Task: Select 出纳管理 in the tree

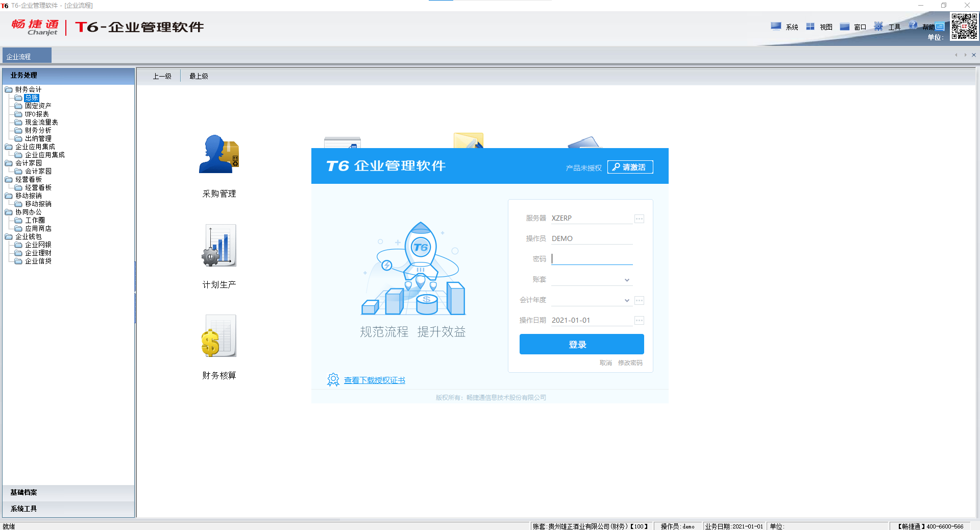Action: pos(38,138)
